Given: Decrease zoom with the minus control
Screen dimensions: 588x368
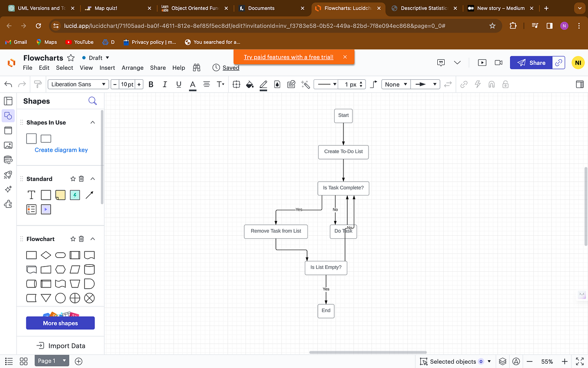Looking at the screenshot, I should (x=530, y=361).
